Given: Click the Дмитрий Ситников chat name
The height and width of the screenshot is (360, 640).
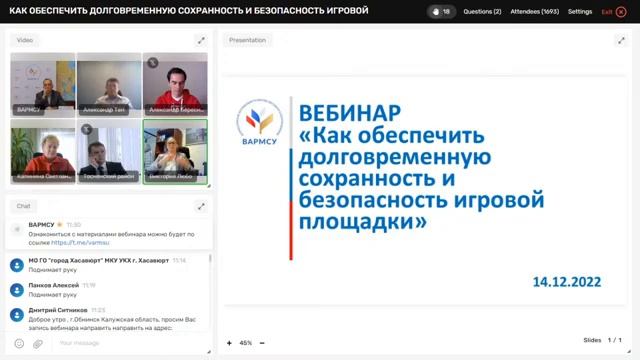Looking at the screenshot, I should (58, 310).
